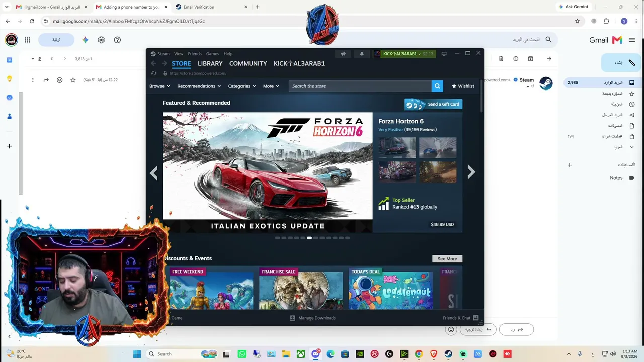Open Windows Start menu
Image resolution: width=644 pixels, height=362 pixels.
137,354
